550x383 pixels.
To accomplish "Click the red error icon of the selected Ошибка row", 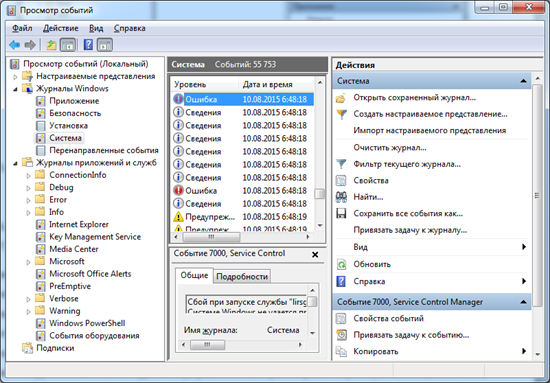I will (178, 99).
